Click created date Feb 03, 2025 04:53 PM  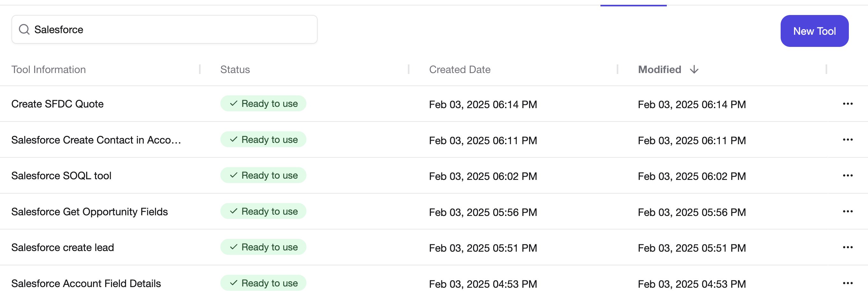tap(483, 284)
